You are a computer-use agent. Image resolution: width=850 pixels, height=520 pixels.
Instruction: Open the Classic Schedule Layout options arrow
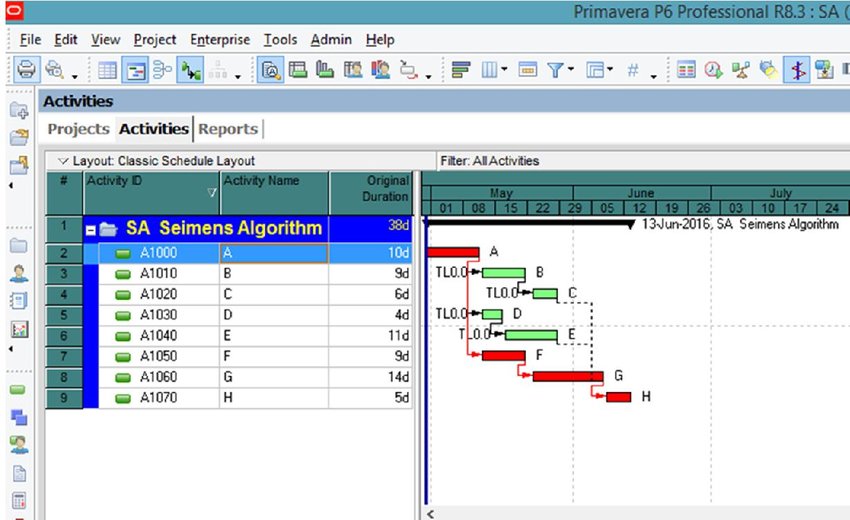tap(63, 161)
